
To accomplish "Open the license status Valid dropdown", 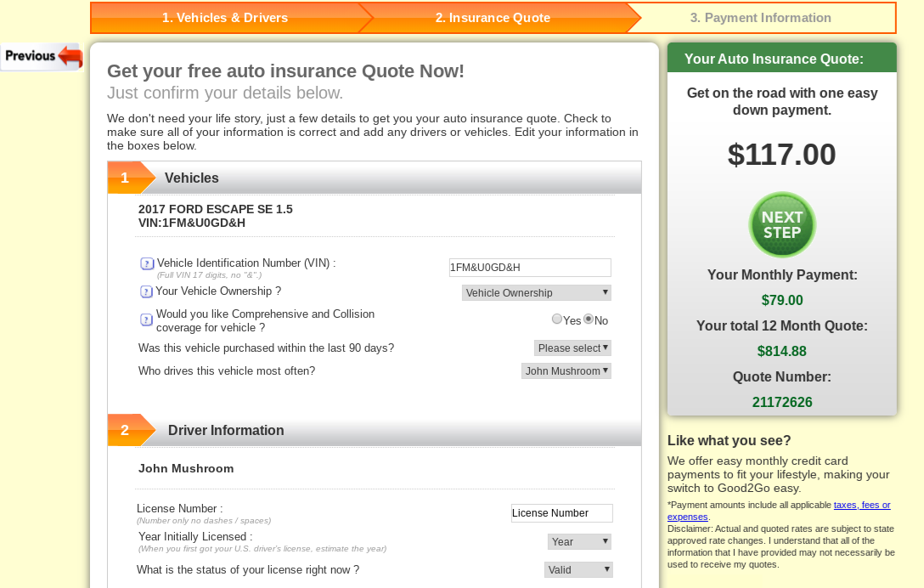I will coord(578,570).
